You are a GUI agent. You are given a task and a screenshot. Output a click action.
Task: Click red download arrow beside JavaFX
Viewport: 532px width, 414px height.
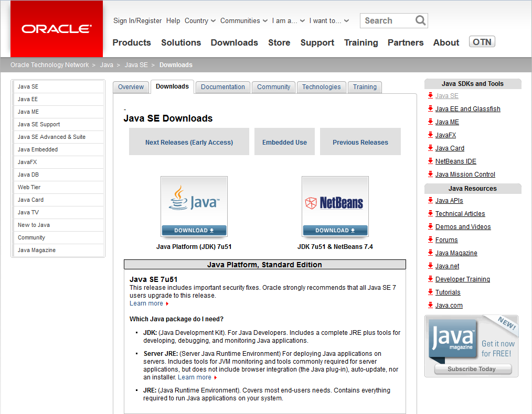(430, 135)
